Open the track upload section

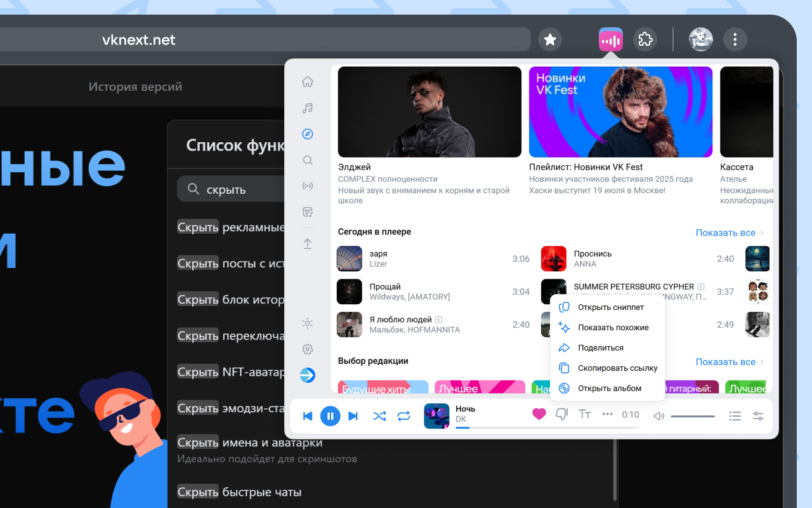click(x=307, y=243)
